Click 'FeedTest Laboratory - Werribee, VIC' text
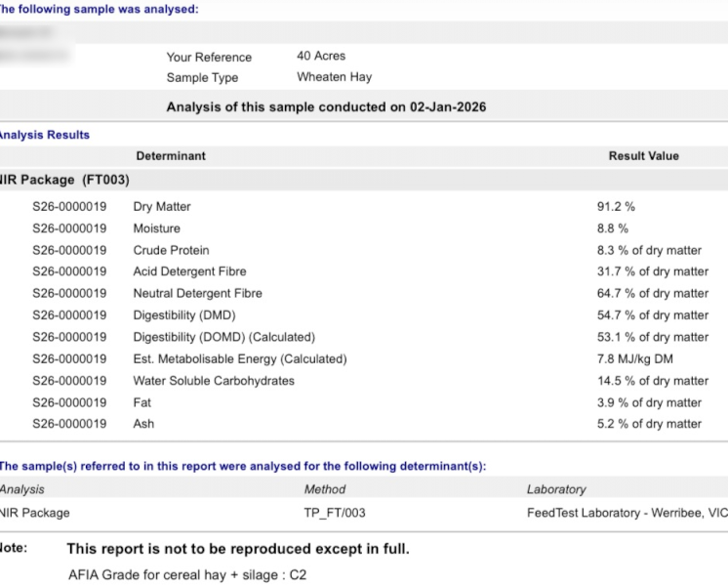The width and height of the screenshot is (728, 586). 627,513
